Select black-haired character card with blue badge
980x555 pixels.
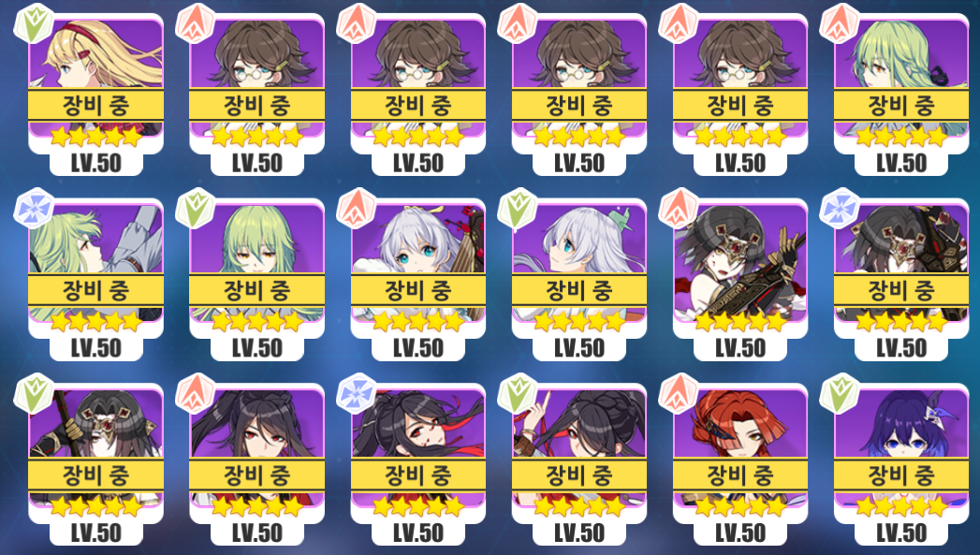(x=418, y=464)
